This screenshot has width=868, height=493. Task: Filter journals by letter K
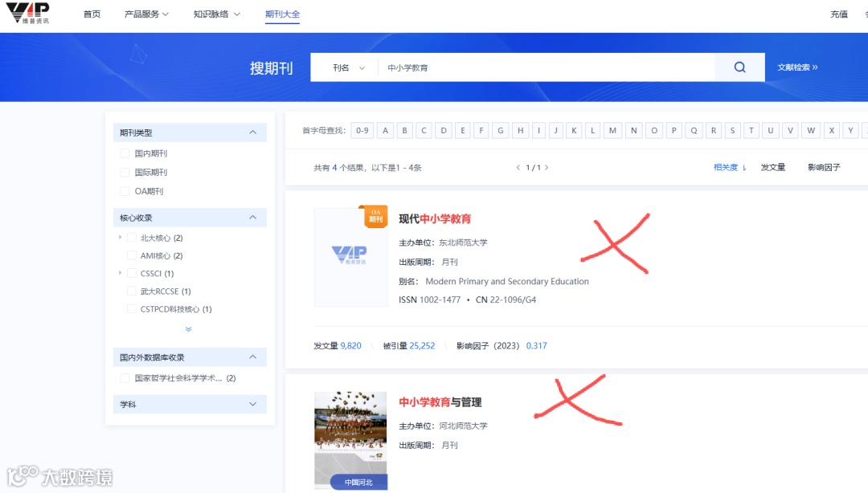tap(574, 131)
